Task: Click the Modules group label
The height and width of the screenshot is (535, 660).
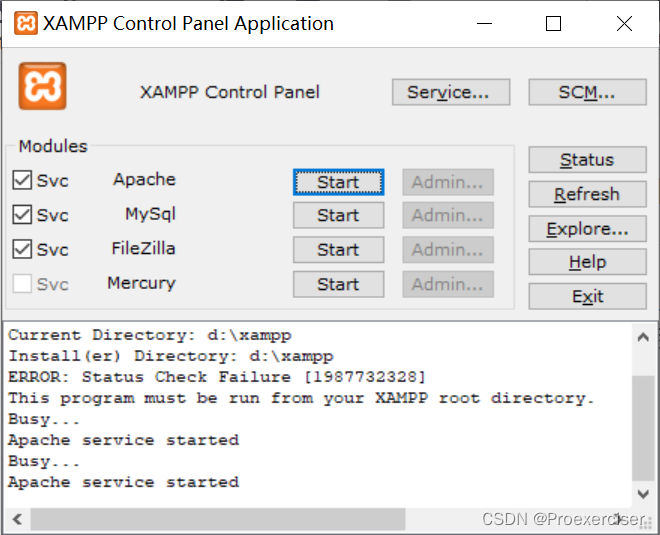Action: (x=53, y=146)
